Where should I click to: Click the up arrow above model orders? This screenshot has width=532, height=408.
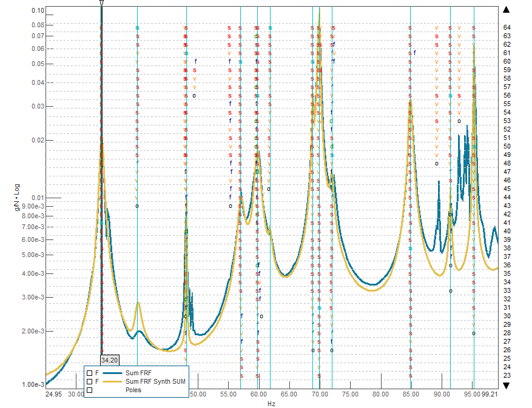click(507, 10)
